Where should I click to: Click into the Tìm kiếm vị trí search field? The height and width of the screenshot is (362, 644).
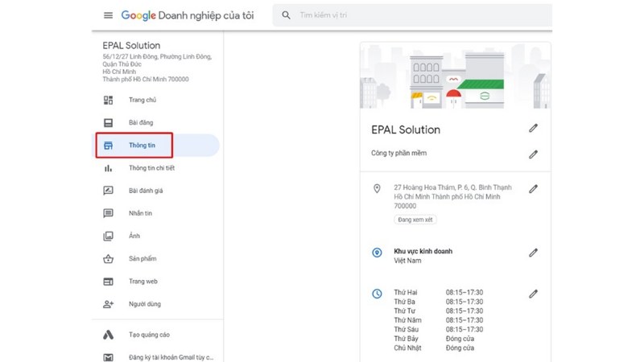412,15
